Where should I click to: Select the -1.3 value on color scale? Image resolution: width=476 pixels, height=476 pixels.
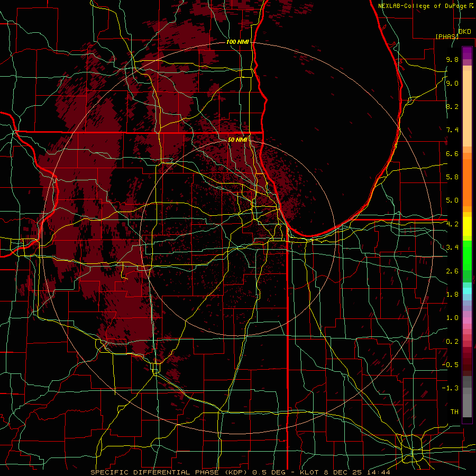click(450, 388)
